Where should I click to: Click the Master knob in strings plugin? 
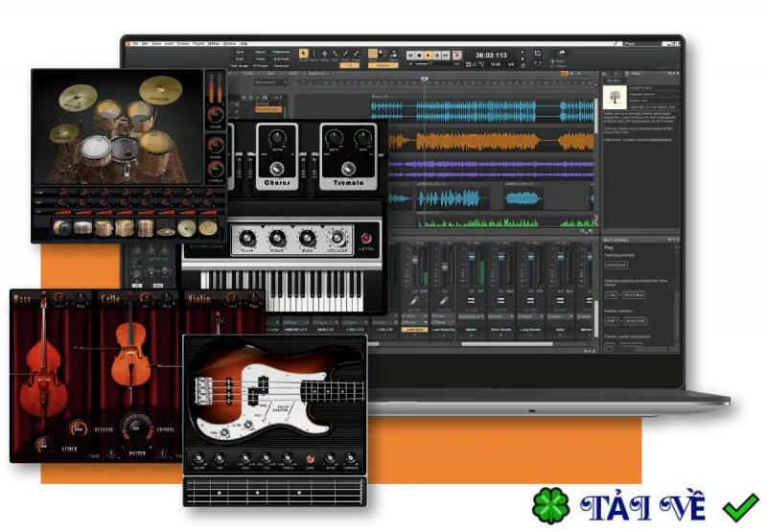(x=136, y=428)
